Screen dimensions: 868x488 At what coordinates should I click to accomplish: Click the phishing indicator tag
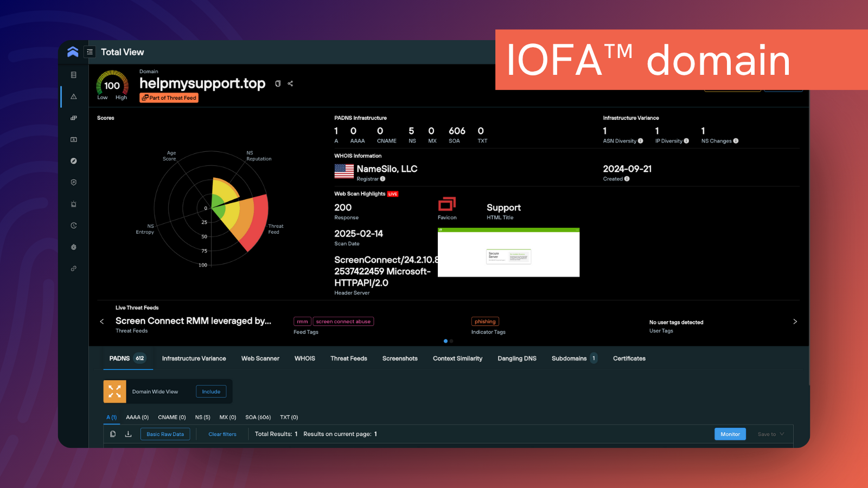tap(485, 322)
